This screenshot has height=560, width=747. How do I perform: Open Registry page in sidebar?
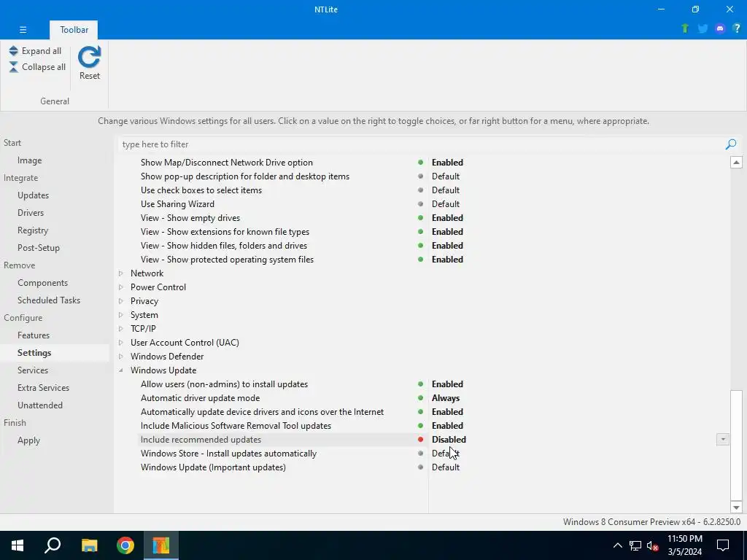tap(33, 230)
